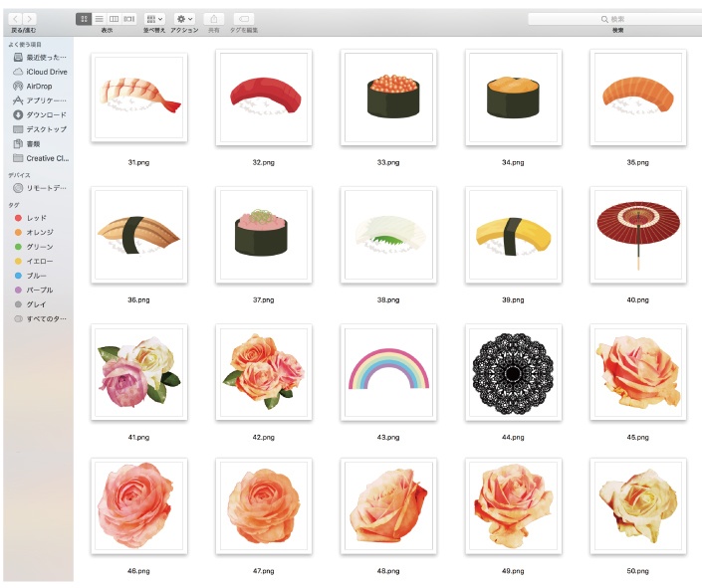Select the 43.png rainbow thumbnail
Viewport: 702px width, 588px height.
(388, 372)
